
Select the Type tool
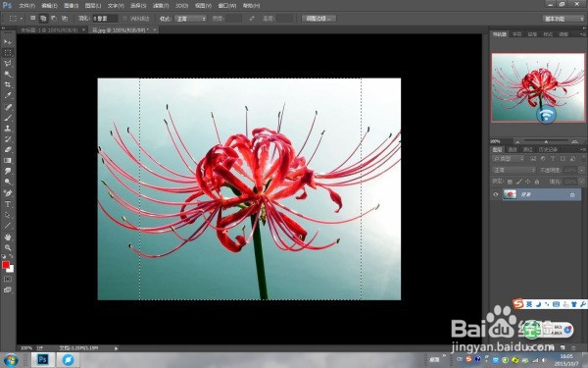[8, 204]
